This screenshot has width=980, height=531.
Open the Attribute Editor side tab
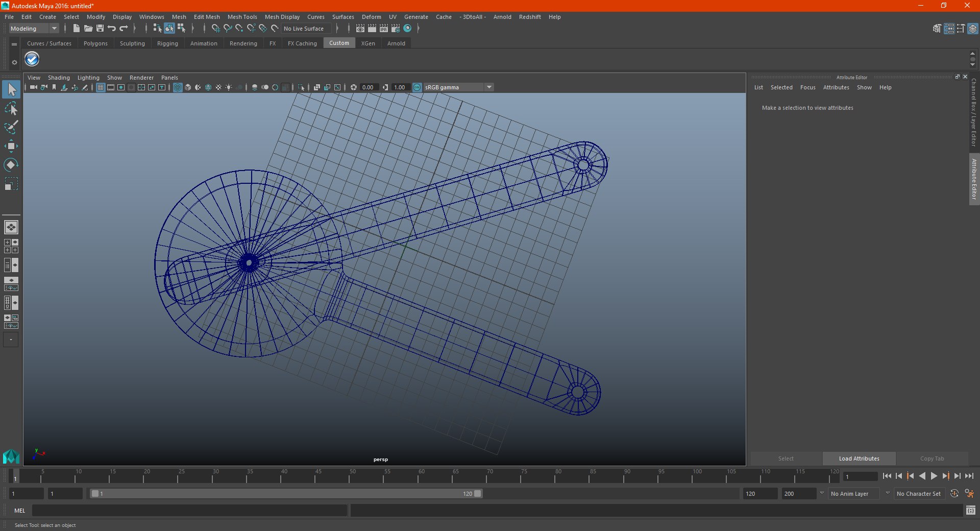[974, 179]
